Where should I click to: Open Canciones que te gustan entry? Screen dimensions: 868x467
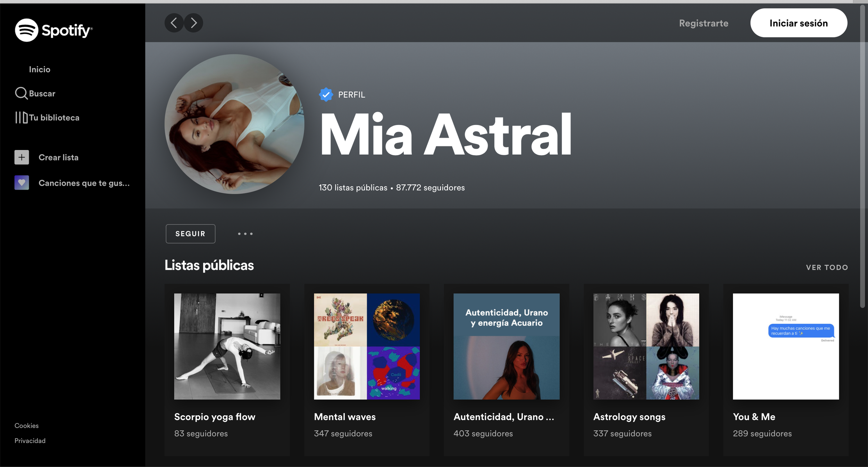(84, 183)
